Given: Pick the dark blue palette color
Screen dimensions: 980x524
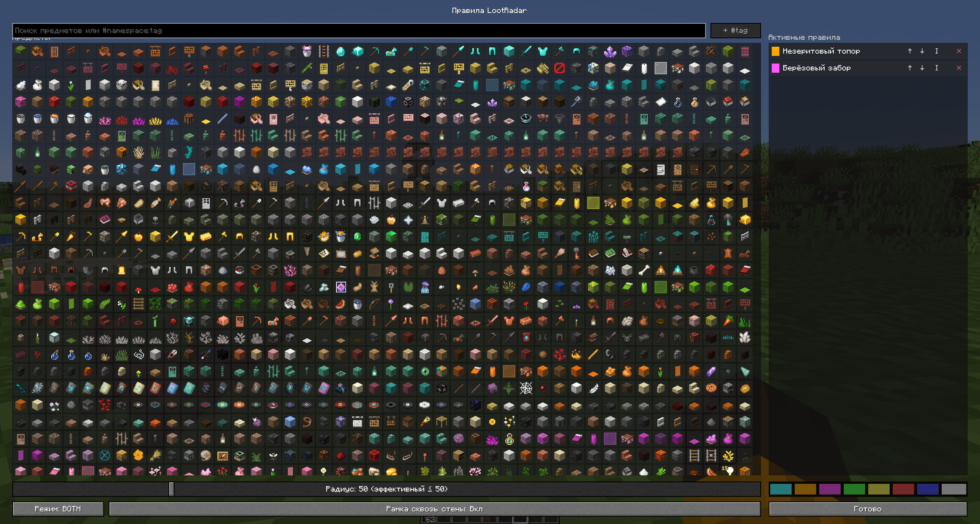Looking at the screenshot, I should 928,489.
